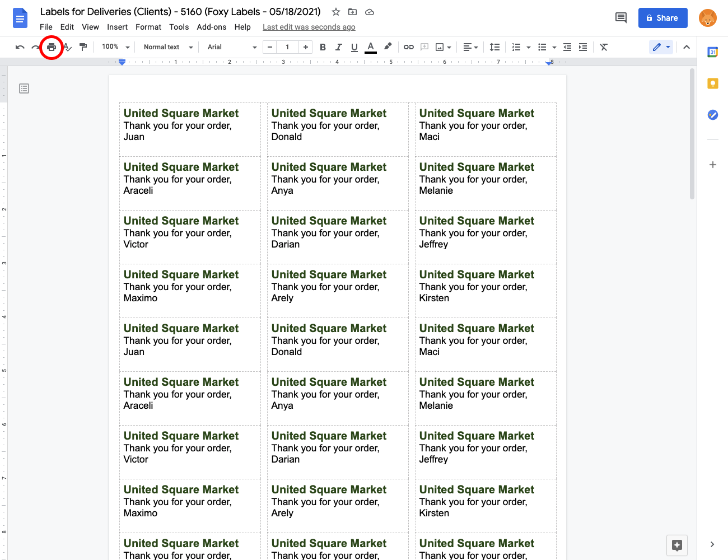Screen dimensions: 728x560
Task: Click the Share button
Action: pos(662,17)
